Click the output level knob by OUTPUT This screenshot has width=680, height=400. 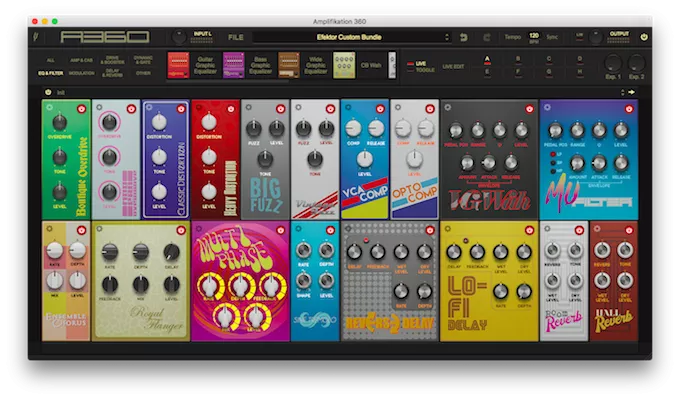(595, 37)
